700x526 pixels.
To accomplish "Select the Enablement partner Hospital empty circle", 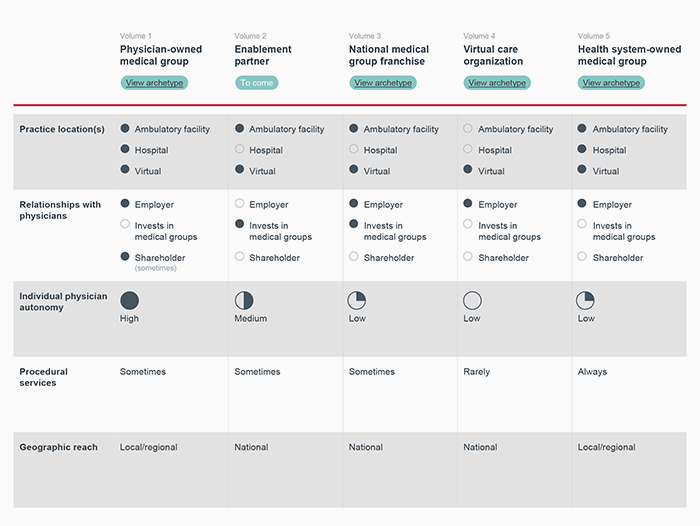I will [239, 150].
